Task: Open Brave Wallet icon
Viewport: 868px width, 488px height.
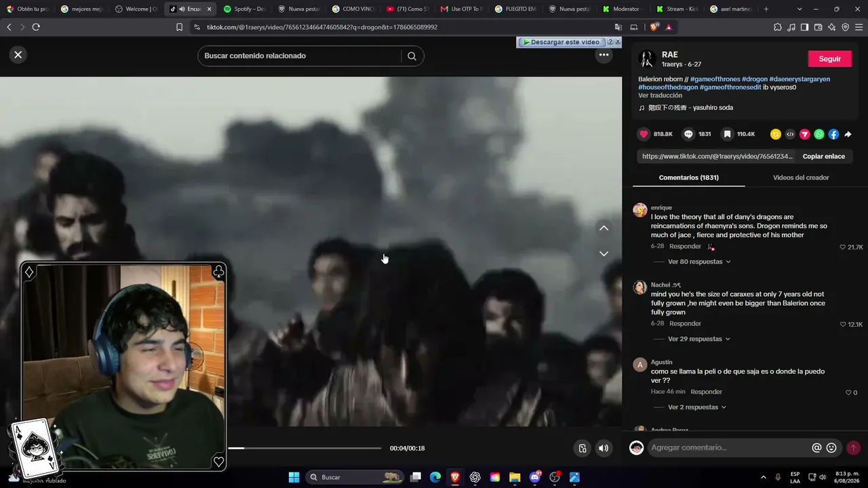Action: pyautogui.click(x=818, y=27)
